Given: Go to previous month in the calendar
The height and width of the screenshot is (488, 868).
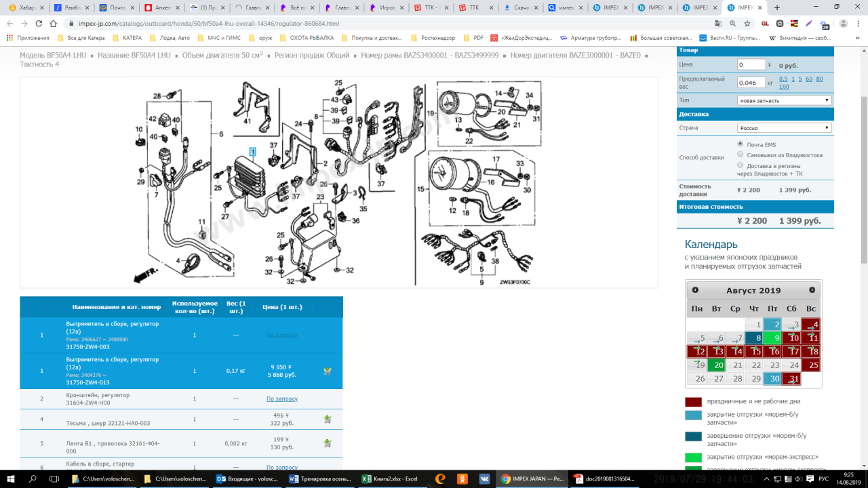Looking at the screenshot, I should coord(695,290).
